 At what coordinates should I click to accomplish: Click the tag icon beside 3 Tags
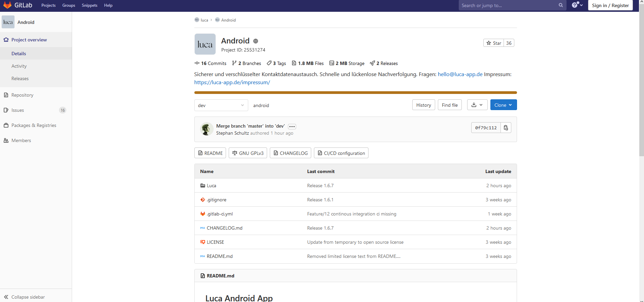pyautogui.click(x=269, y=63)
